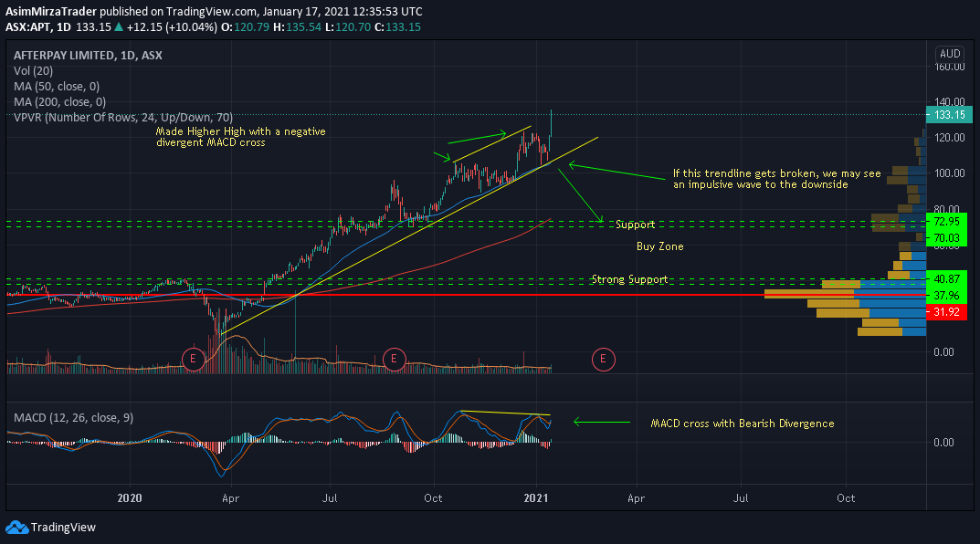
Task: Click the MACD (12, 26, close, 9) legend
Action: [73, 418]
